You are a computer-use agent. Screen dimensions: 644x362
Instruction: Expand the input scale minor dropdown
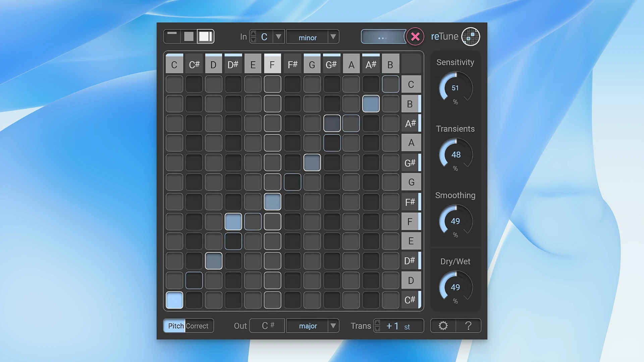click(333, 37)
